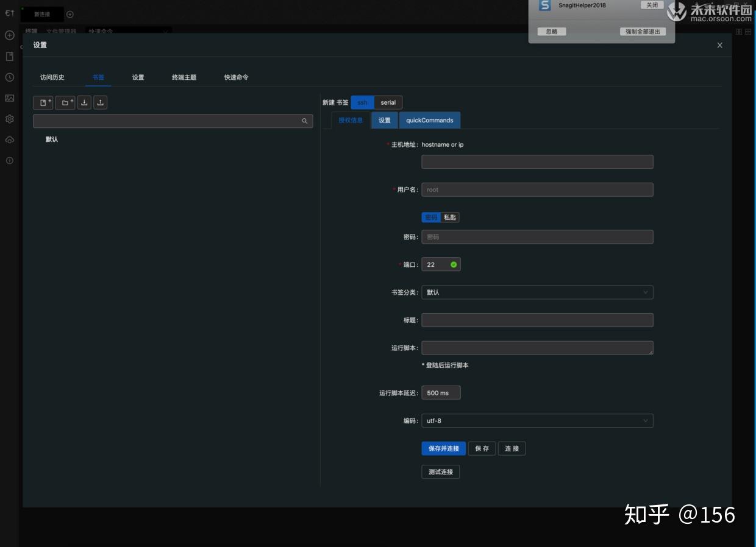Choose 密码 authentication mode
The image size is (756, 547).
(431, 217)
